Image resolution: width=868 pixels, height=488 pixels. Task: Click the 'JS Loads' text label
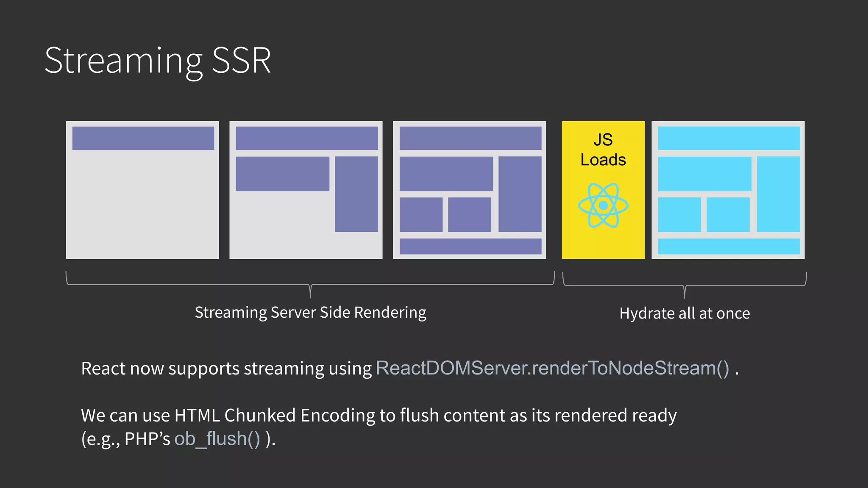(x=603, y=150)
